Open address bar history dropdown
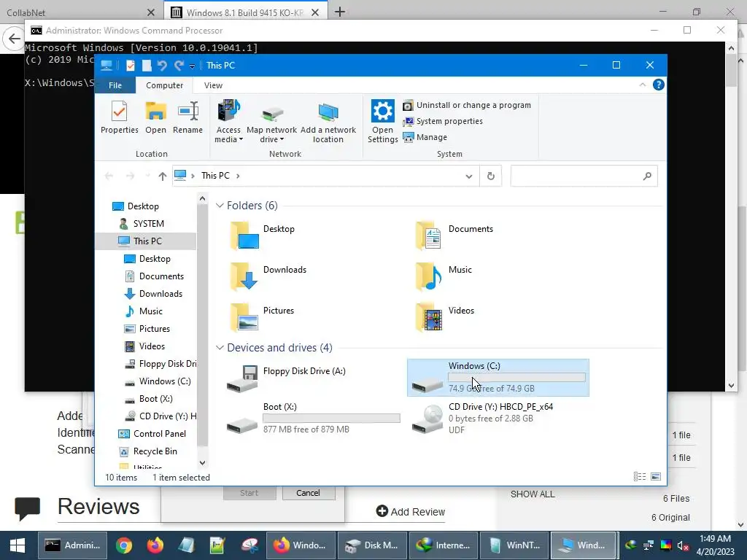 (x=469, y=176)
